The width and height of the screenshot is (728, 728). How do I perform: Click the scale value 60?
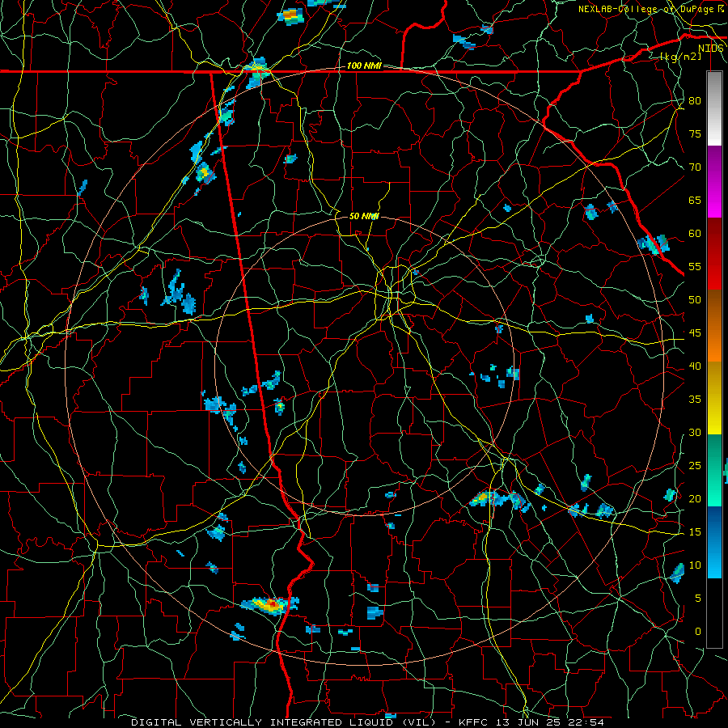coord(695,234)
